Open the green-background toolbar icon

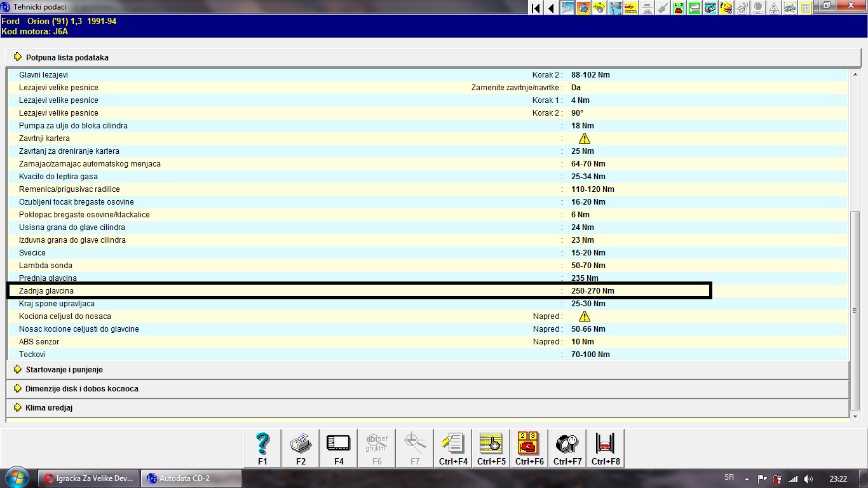coord(695,8)
